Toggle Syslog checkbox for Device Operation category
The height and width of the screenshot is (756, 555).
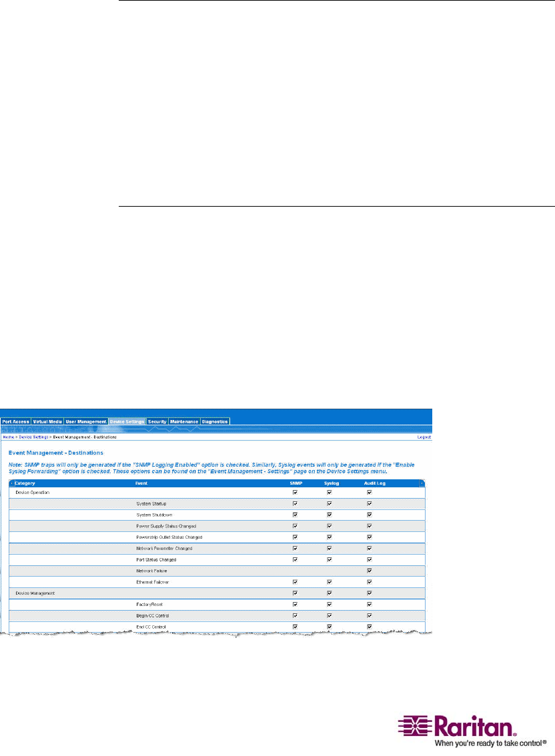pos(329,492)
